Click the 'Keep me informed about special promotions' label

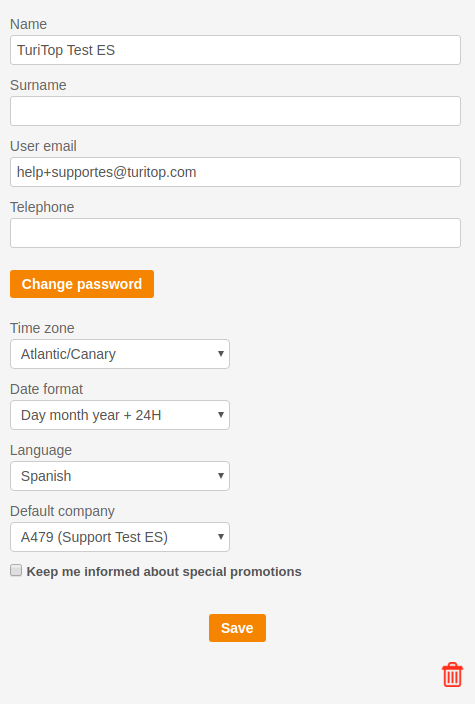click(164, 572)
